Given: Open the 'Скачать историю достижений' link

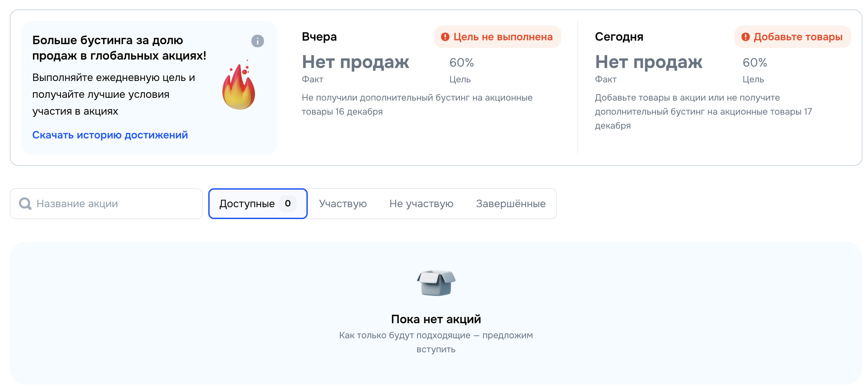Looking at the screenshot, I should point(110,135).
